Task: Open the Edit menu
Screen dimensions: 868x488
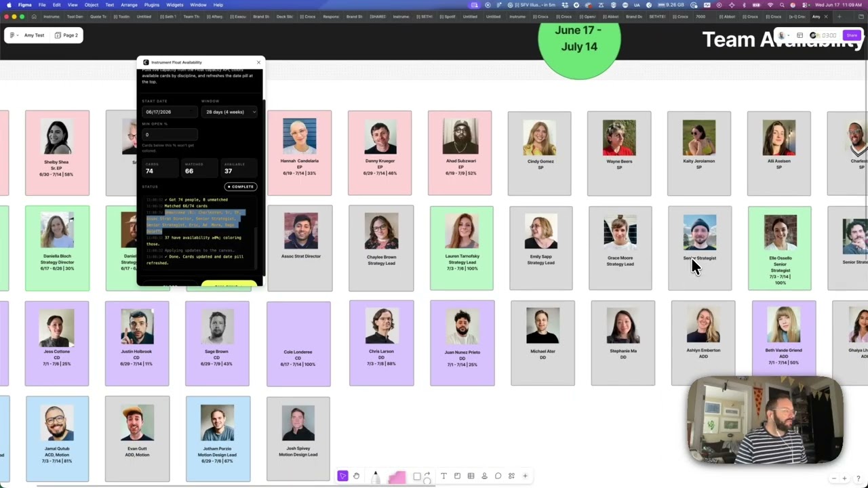Action: [x=57, y=5]
